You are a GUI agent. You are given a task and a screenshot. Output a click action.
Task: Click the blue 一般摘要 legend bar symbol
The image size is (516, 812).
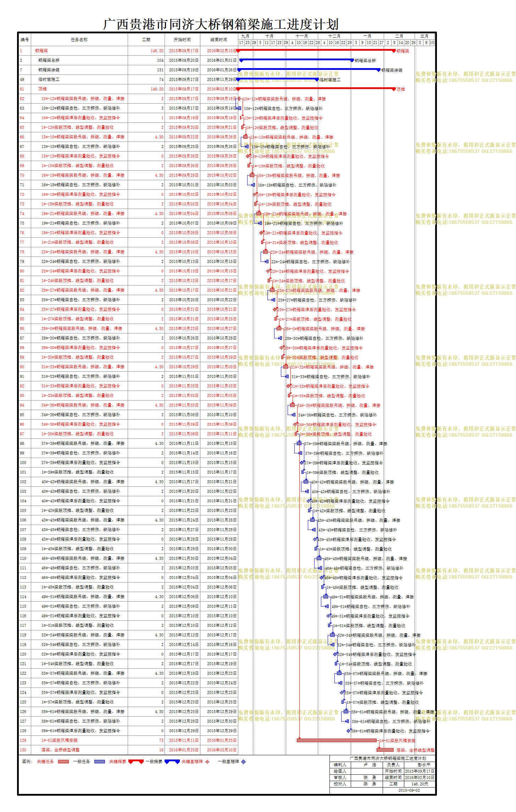click(x=172, y=761)
